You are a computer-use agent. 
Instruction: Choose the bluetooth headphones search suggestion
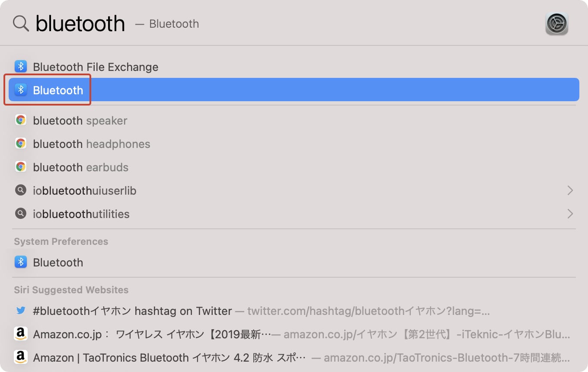[x=92, y=144]
